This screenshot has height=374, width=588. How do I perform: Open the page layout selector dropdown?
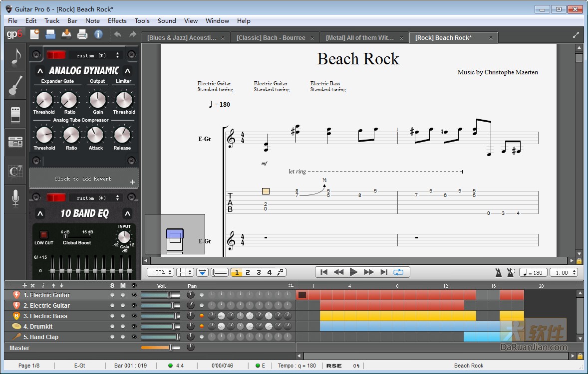point(185,272)
